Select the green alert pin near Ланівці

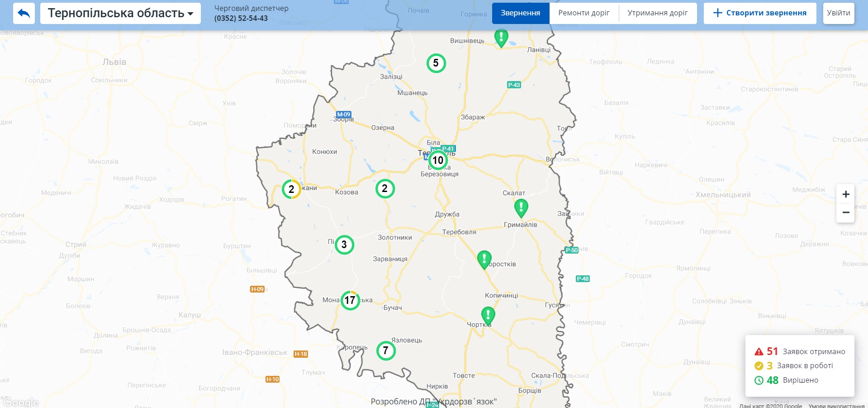(501, 38)
